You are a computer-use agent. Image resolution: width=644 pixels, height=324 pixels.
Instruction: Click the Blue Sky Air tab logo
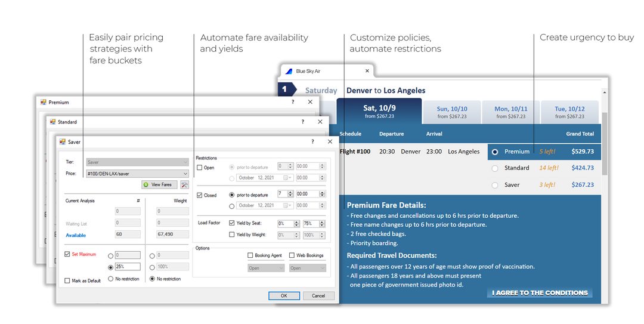coord(289,71)
